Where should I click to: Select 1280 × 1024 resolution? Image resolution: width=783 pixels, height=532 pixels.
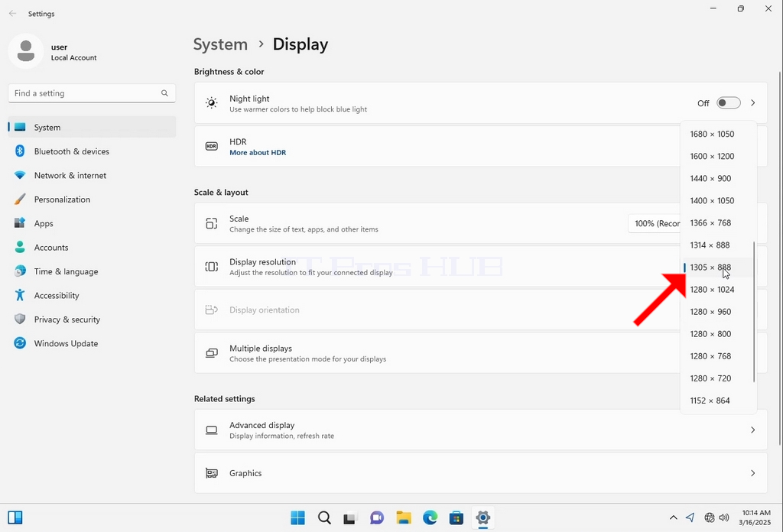pyautogui.click(x=719, y=290)
